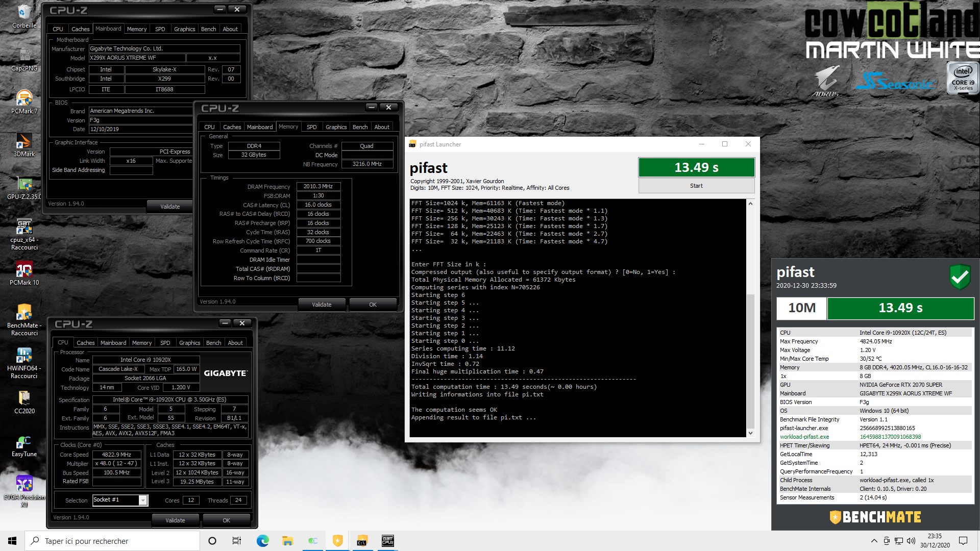Show hidden system tray icons
The image size is (980, 551).
coord(874,541)
